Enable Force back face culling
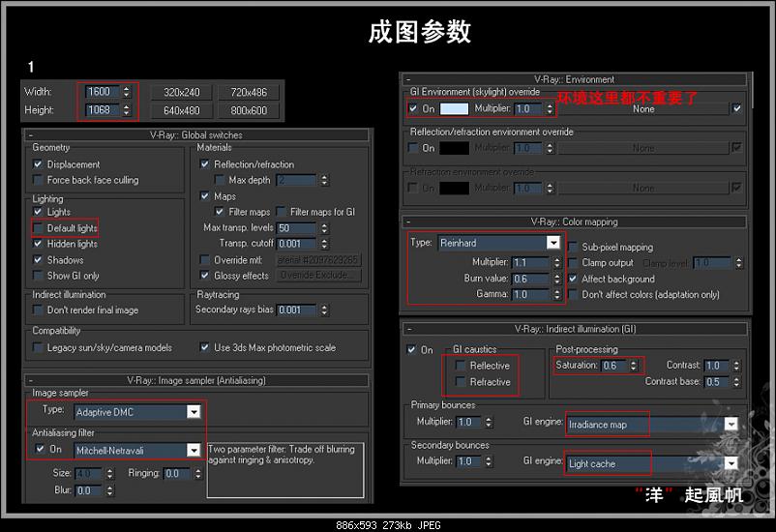Viewport: 776px width, 532px height. (x=38, y=180)
